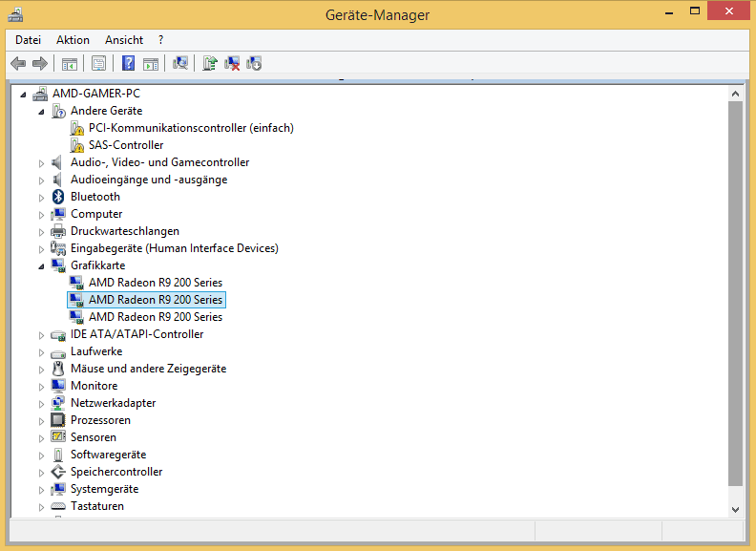Click the Monitore category icon

pyautogui.click(x=58, y=386)
